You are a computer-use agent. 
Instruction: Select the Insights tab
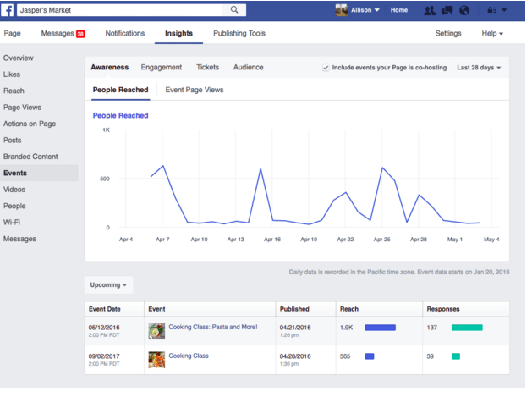(178, 33)
